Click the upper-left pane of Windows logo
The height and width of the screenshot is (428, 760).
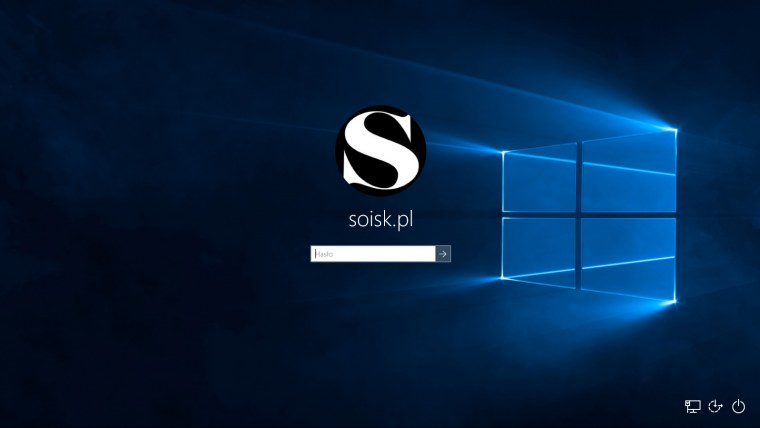540,178
